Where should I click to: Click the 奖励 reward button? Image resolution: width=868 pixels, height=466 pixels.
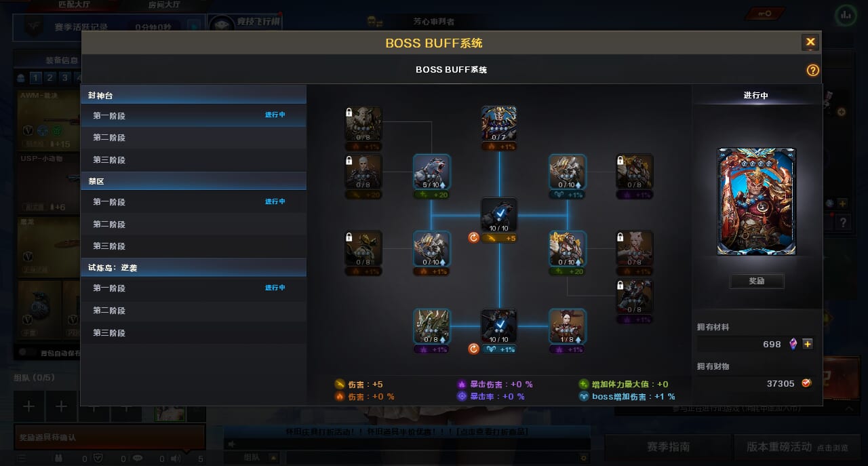[757, 281]
